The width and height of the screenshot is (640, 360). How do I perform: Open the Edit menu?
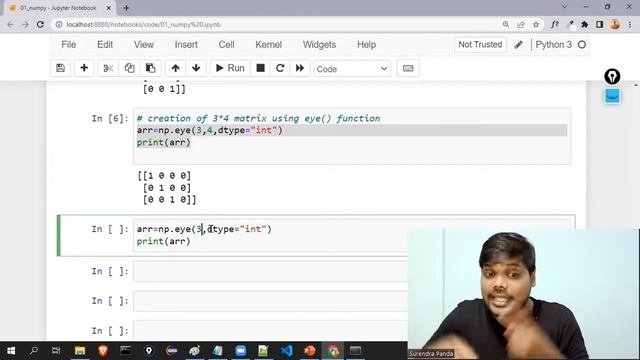coord(105,44)
